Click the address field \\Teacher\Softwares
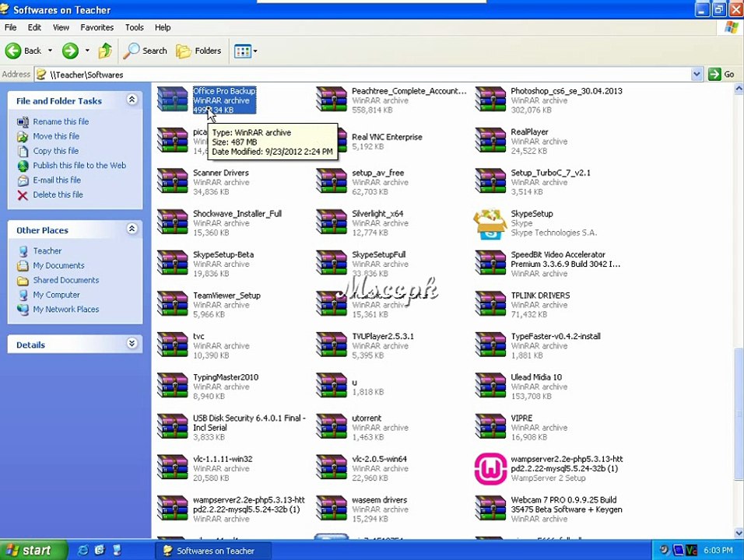 click(x=363, y=75)
